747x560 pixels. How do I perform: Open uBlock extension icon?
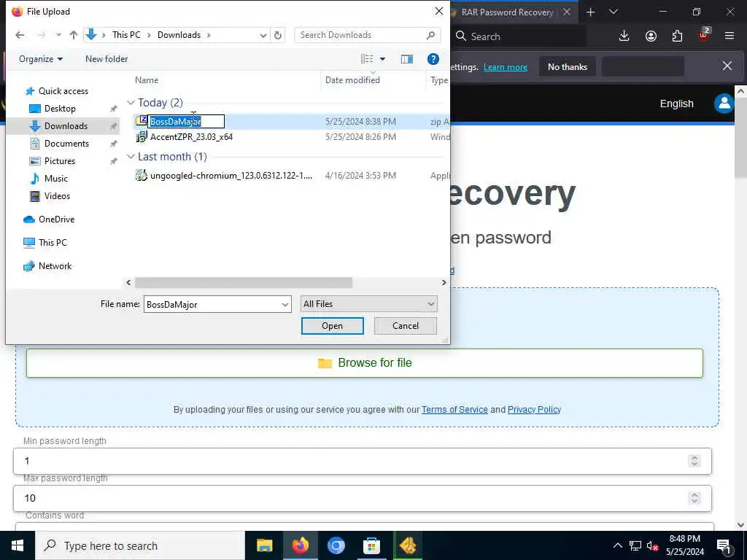[x=704, y=35]
